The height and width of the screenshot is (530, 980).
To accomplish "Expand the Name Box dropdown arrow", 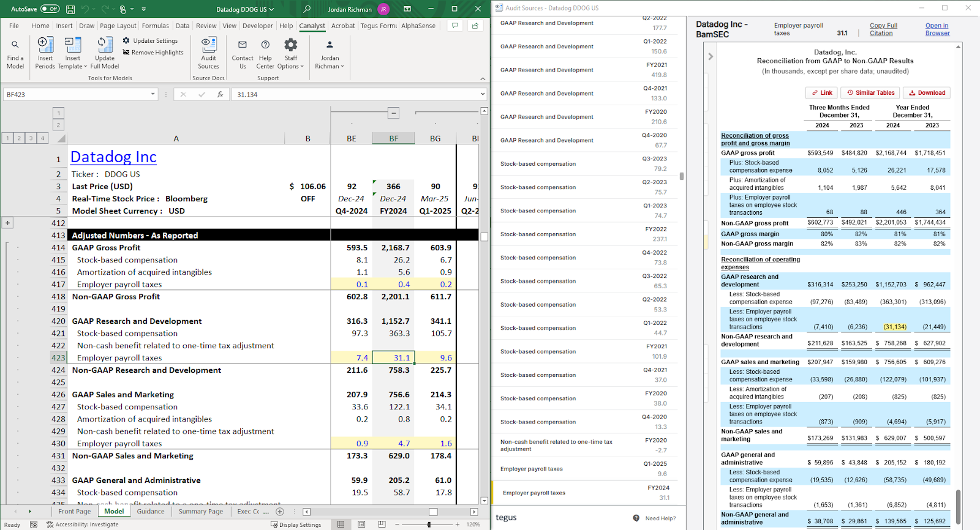I will [153, 94].
